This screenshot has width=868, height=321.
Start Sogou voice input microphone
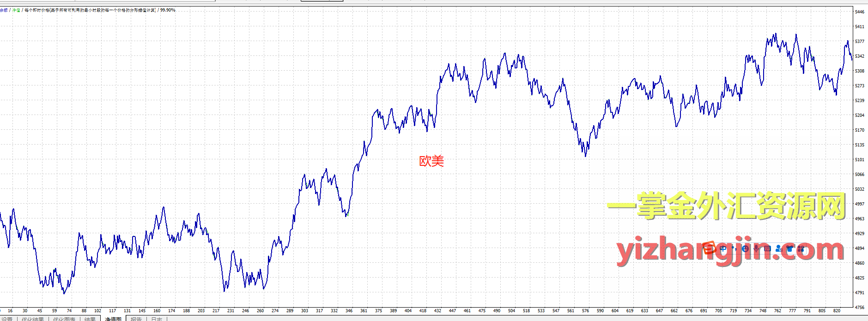click(756, 248)
